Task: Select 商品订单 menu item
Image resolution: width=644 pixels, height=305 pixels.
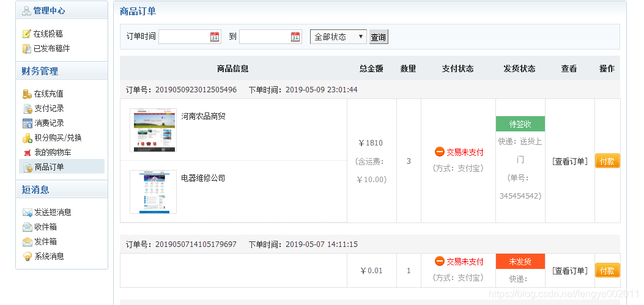Action: click(49, 167)
